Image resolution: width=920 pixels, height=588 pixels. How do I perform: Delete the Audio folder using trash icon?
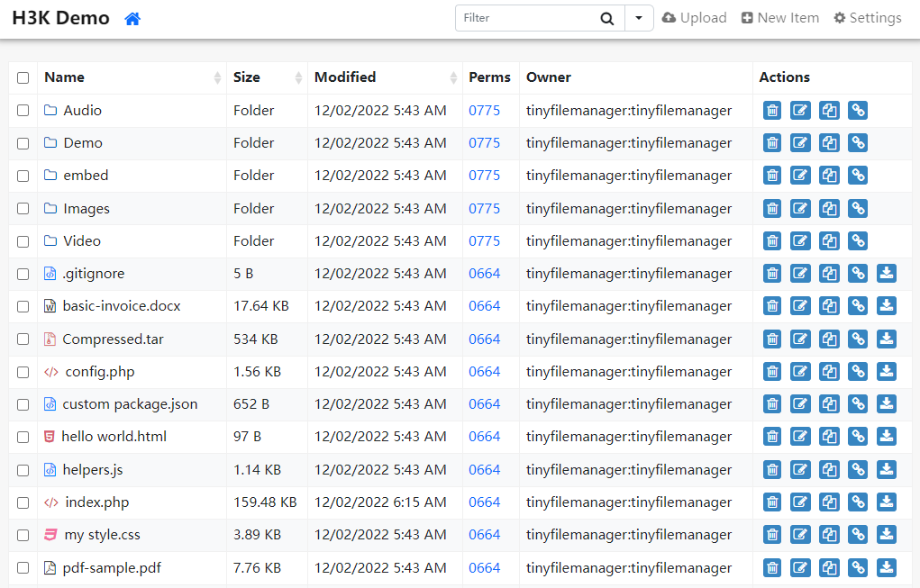[772, 111]
